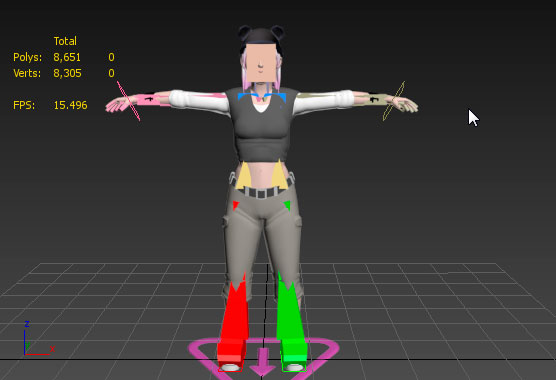Select the green calf biped bone

click(x=290, y=310)
